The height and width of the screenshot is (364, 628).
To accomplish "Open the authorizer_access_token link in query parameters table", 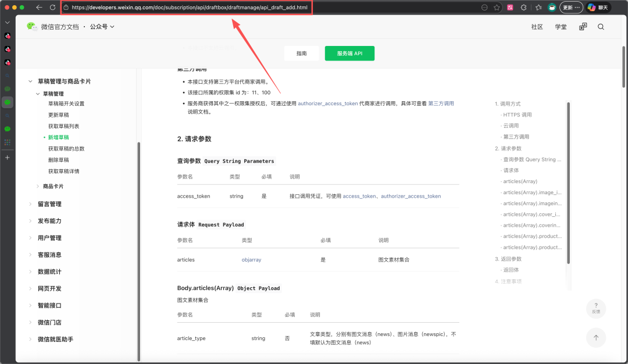I will (x=411, y=196).
